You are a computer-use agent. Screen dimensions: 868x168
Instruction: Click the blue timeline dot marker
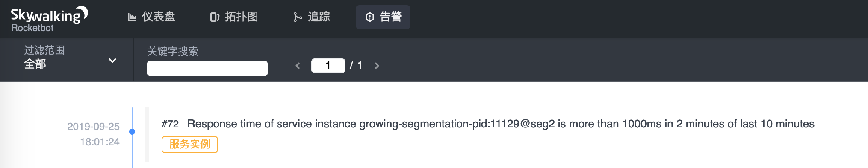pos(132,132)
